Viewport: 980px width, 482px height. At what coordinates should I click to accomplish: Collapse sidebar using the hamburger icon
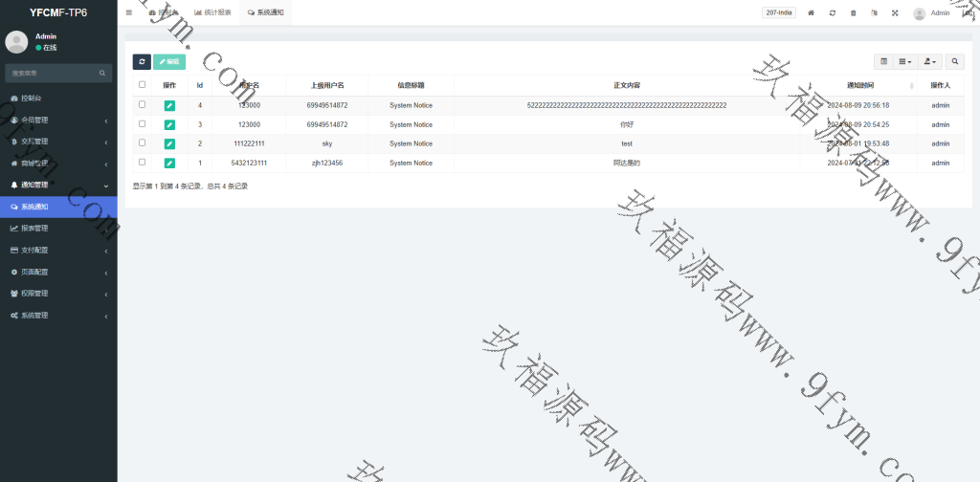pyautogui.click(x=129, y=12)
